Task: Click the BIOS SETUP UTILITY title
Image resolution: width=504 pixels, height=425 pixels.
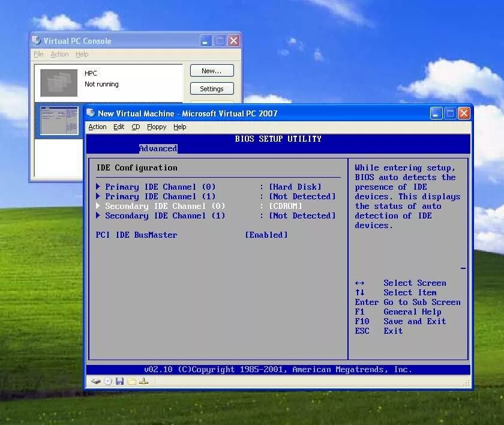Action: coord(278,139)
